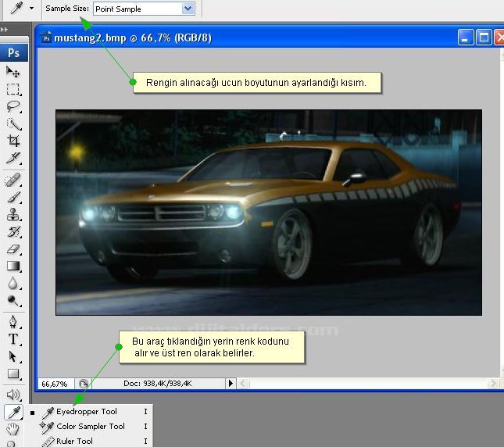Open the status bar info arrow menu

coord(231,384)
